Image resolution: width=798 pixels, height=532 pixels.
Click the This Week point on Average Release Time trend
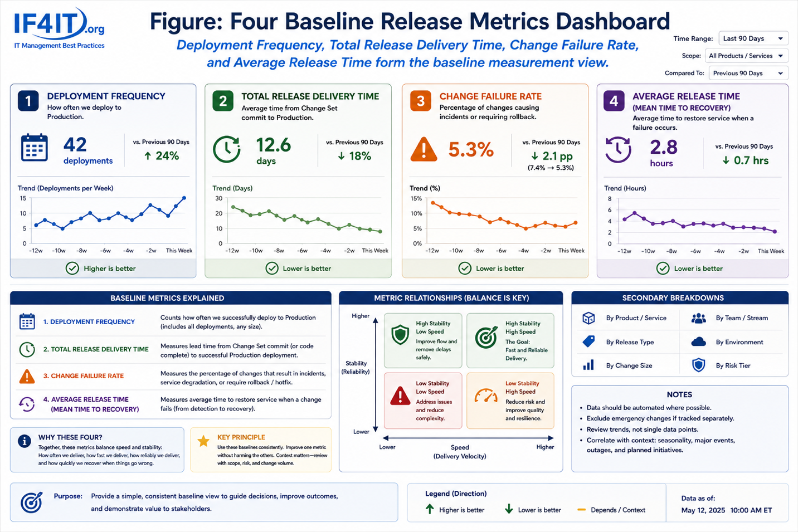pyautogui.click(x=775, y=232)
